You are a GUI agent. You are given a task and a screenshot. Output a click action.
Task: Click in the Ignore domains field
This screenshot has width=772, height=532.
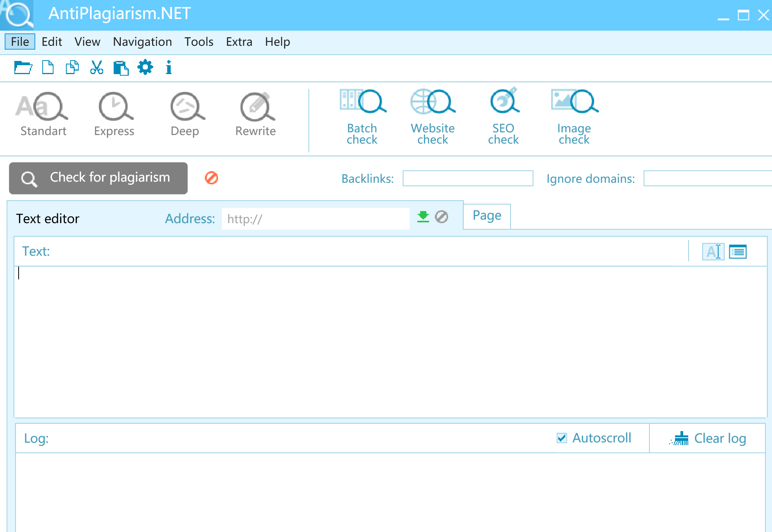[708, 178]
